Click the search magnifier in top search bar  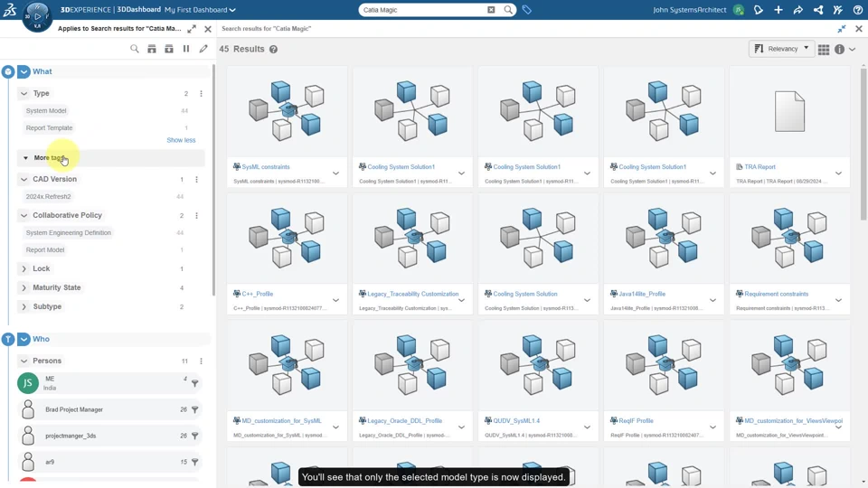(x=507, y=9)
